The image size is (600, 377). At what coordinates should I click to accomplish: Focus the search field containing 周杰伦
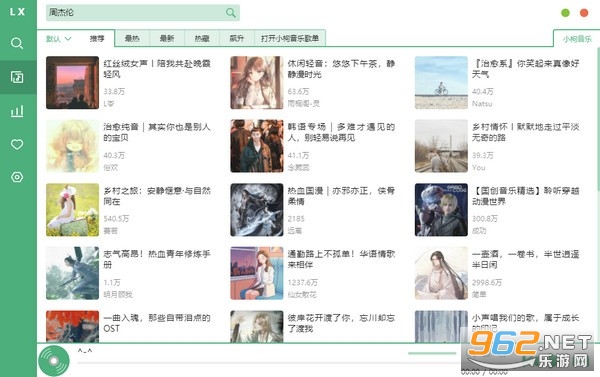pyautogui.click(x=143, y=13)
